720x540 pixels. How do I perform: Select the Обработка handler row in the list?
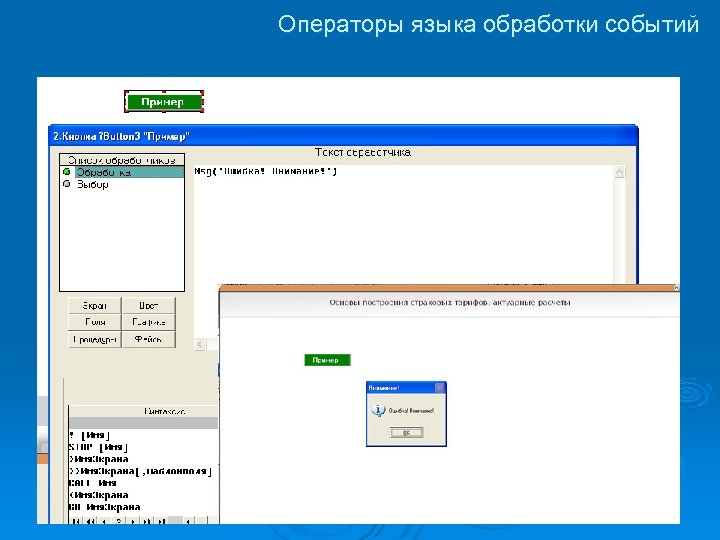pyautogui.click(x=122, y=172)
